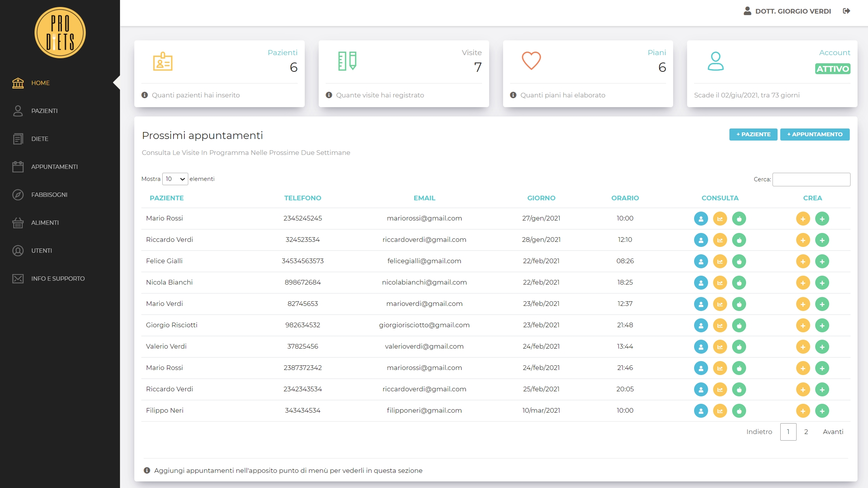The image size is (868, 488).
Task: Focus the Cerca search field
Action: [811, 179]
